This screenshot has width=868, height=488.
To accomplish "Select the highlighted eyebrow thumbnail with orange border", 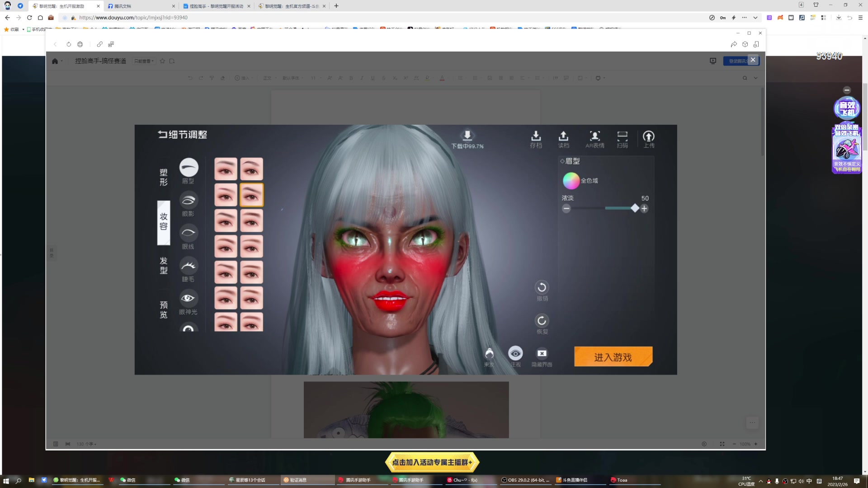I will (251, 195).
